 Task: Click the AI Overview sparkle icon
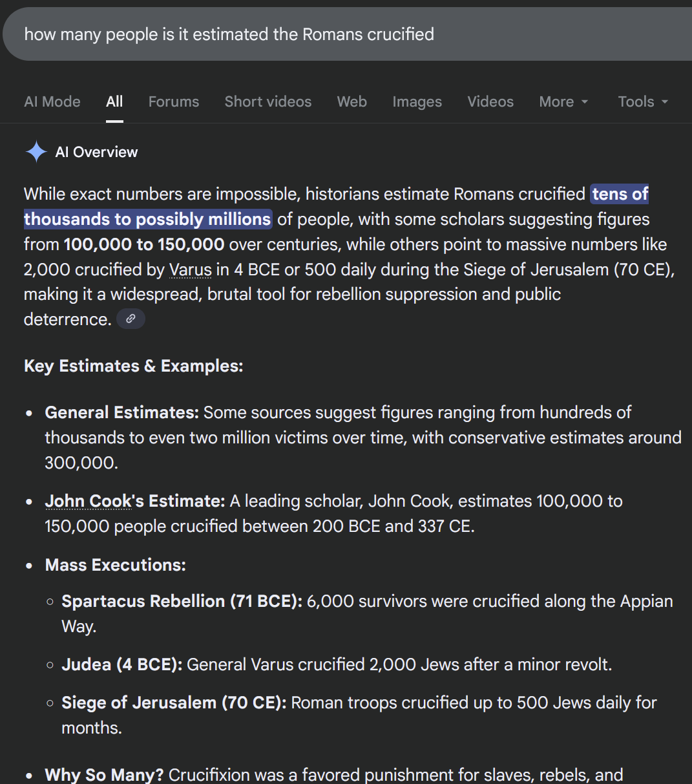pos(36,152)
